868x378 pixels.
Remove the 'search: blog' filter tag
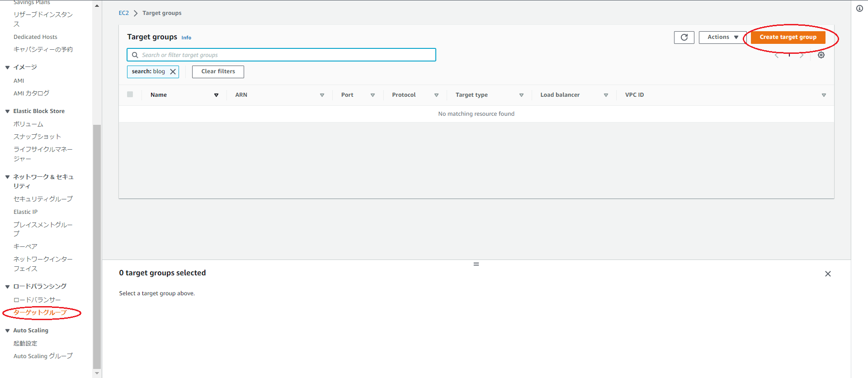[x=173, y=71]
